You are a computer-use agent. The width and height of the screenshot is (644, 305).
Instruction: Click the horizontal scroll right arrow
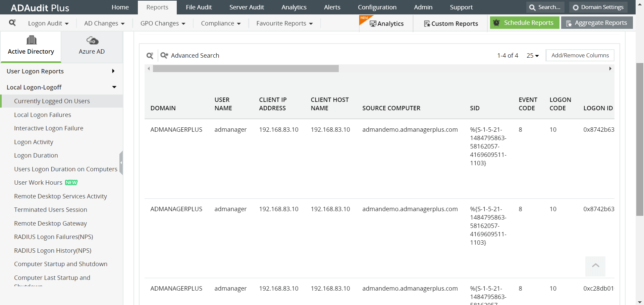pyautogui.click(x=610, y=69)
